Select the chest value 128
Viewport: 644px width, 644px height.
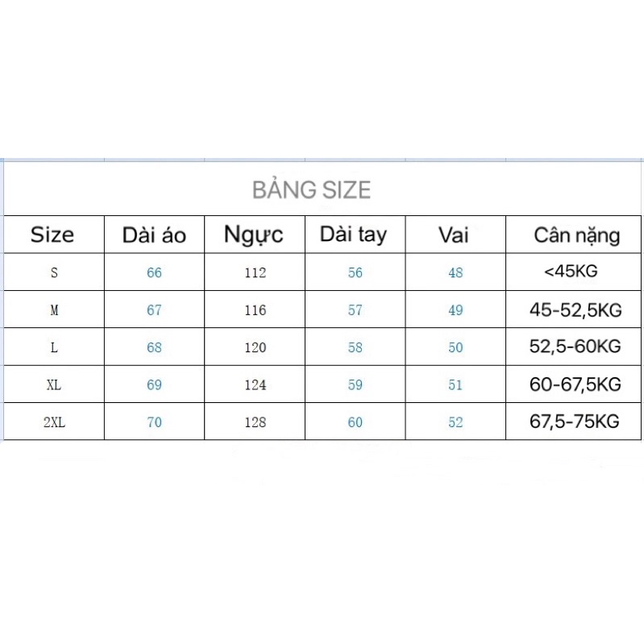coord(255,422)
